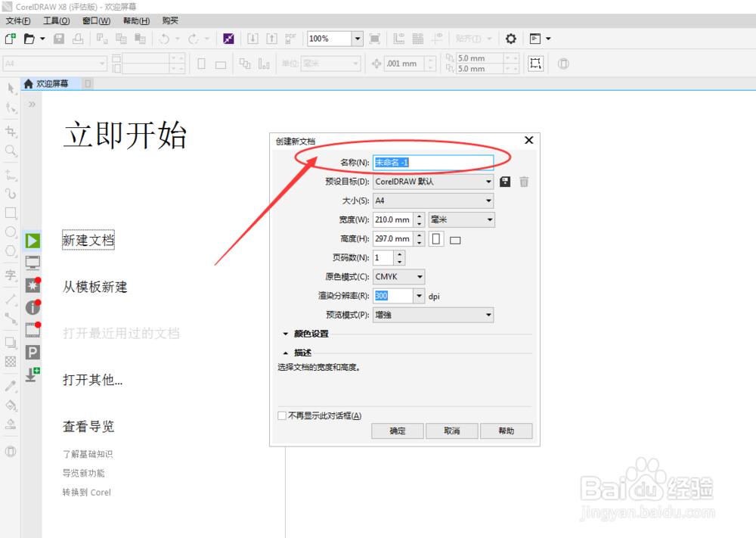Click the Publish to PDF icon

[x=290, y=39]
